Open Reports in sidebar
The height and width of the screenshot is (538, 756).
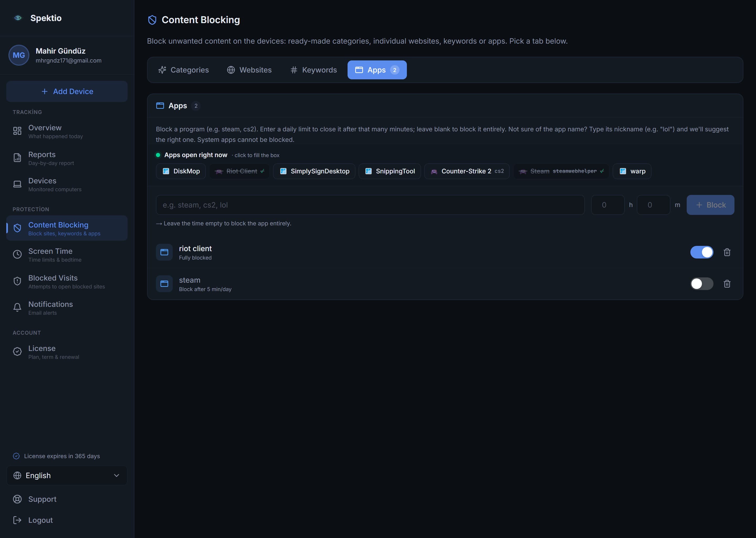tap(67, 158)
